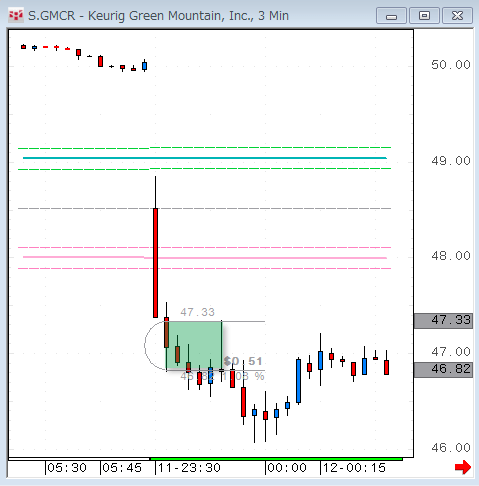Image resolution: width=479 pixels, height=486 pixels.
Task: Click the 11-23:30 time axis label
Action: (x=189, y=468)
